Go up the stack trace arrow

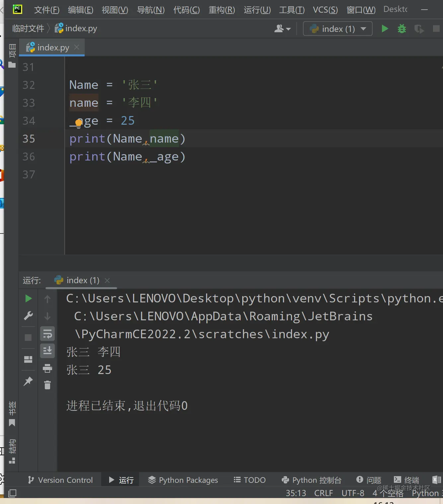click(x=47, y=299)
